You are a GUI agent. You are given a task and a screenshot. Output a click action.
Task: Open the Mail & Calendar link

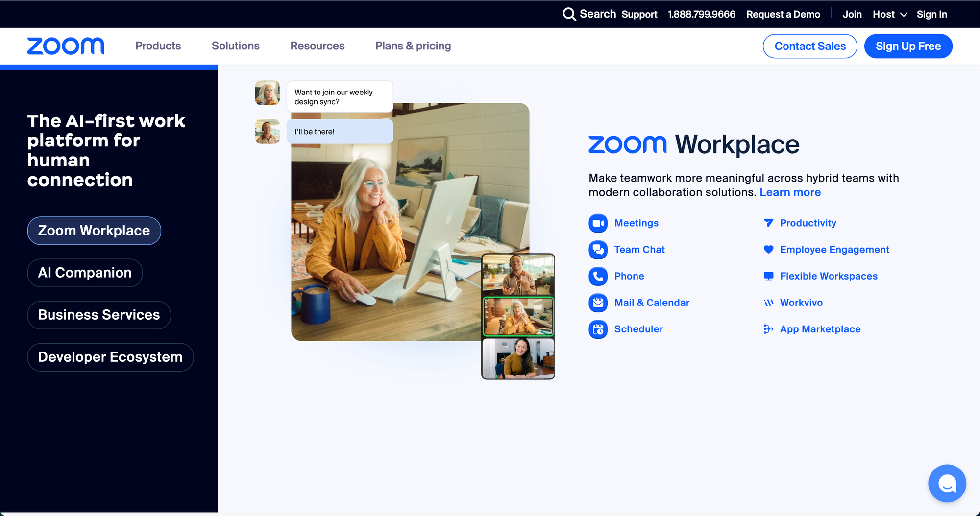click(x=652, y=303)
